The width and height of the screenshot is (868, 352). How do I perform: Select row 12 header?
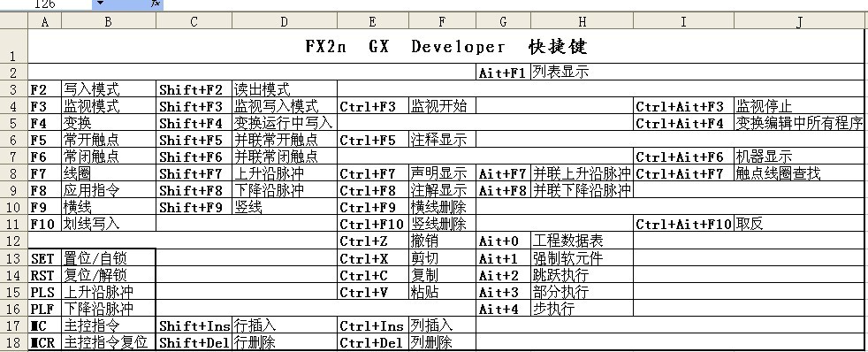[x=14, y=241]
